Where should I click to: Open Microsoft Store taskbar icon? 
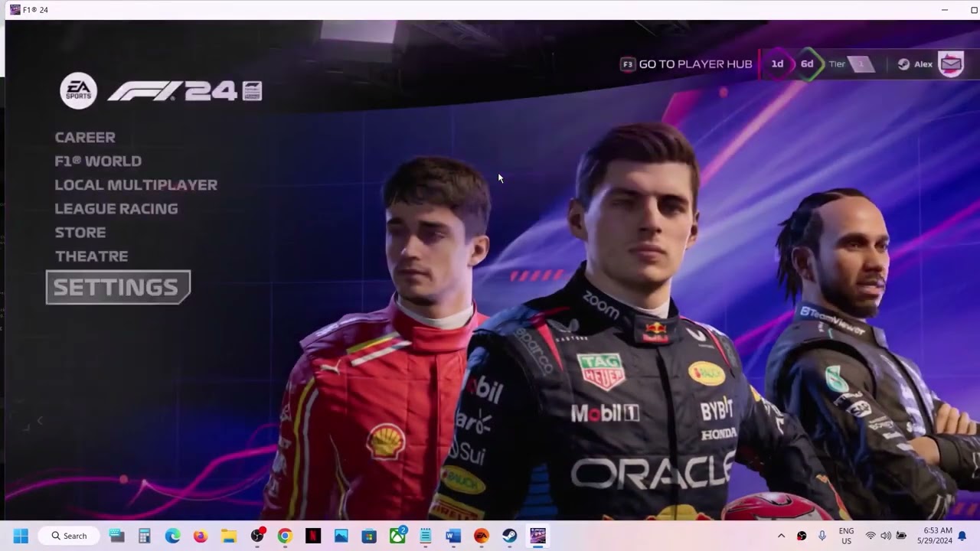click(x=369, y=536)
